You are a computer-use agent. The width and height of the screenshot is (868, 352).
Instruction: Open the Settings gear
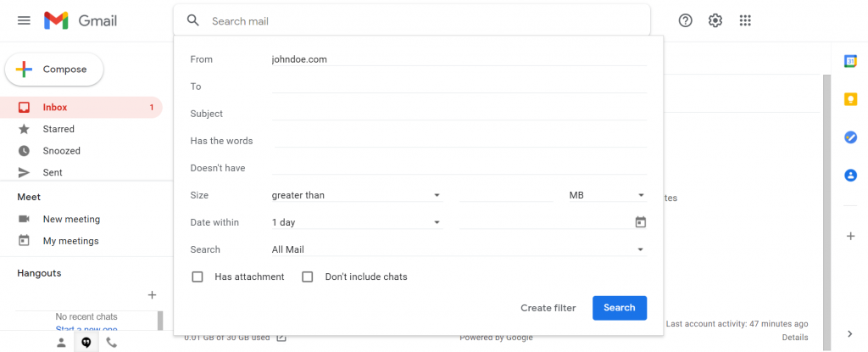click(x=715, y=20)
